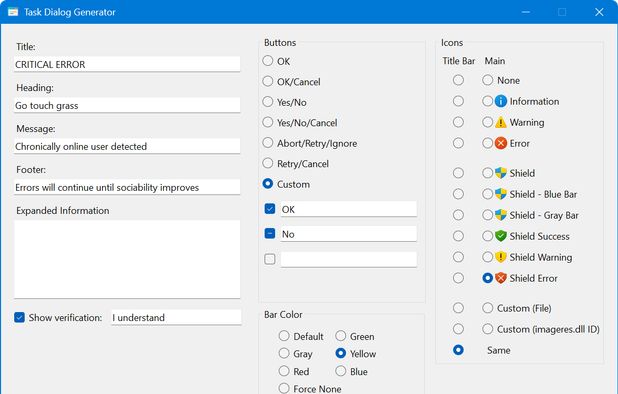618x394 pixels.
Task: Select Blue bar color
Action: (341, 371)
